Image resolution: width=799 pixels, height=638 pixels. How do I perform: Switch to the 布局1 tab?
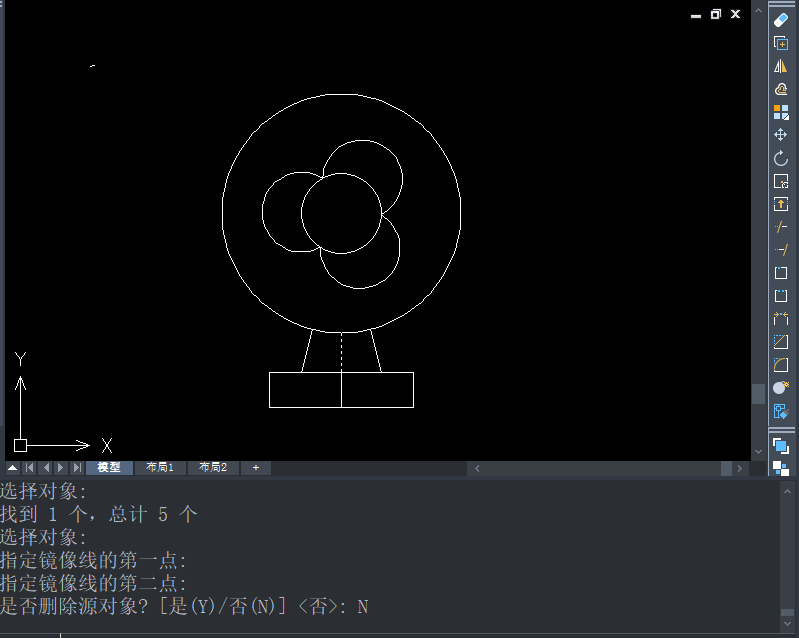pyautogui.click(x=160, y=467)
